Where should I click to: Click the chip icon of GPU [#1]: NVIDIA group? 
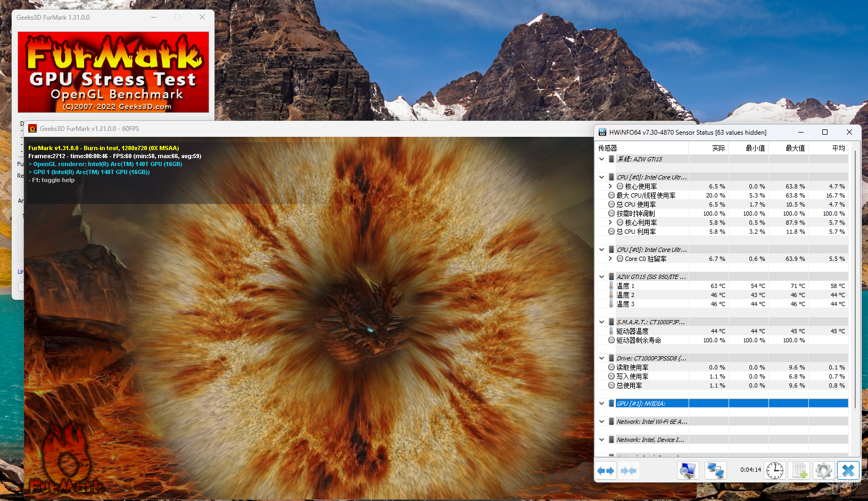[x=611, y=404]
